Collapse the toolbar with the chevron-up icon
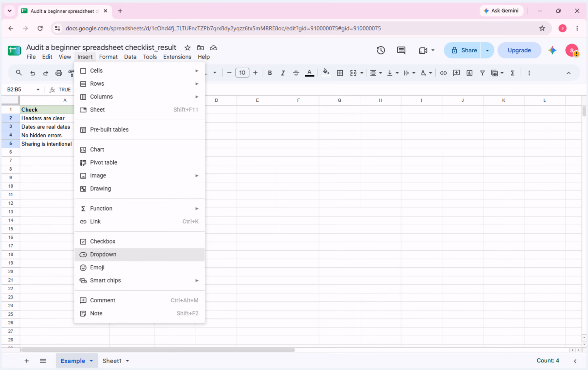Viewport: 588px width, 370px height. (x=569, y=73)
